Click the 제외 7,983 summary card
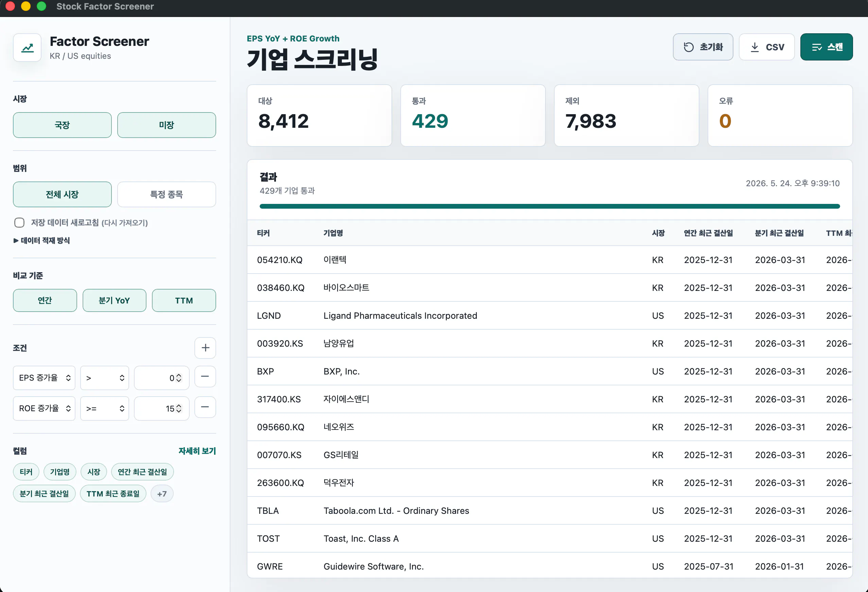Image resolution: width=868 pixels, height=592 pixels. click(x=626, y=116)
